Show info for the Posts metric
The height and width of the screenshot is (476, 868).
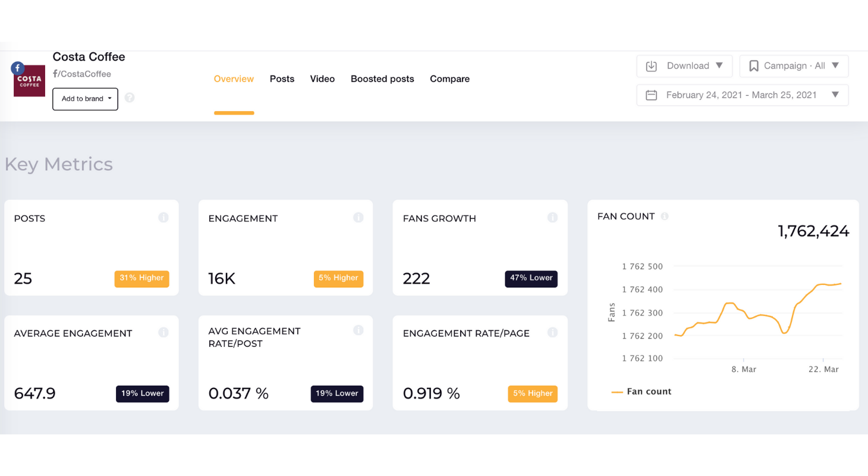pos(163,218)
